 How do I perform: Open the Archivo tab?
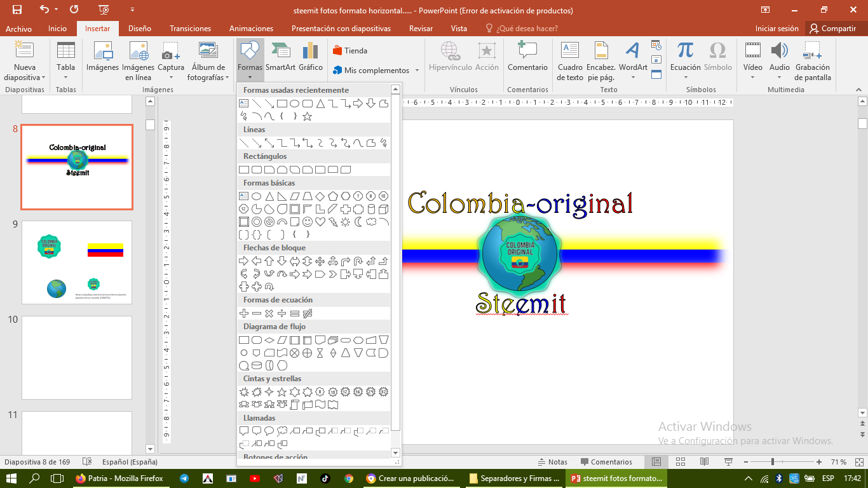(x=18, y=29)
